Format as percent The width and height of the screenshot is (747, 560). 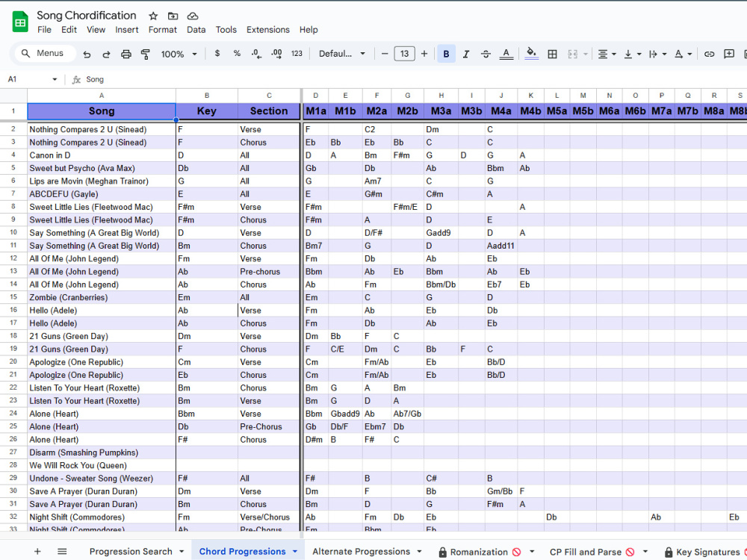(237, 53)
